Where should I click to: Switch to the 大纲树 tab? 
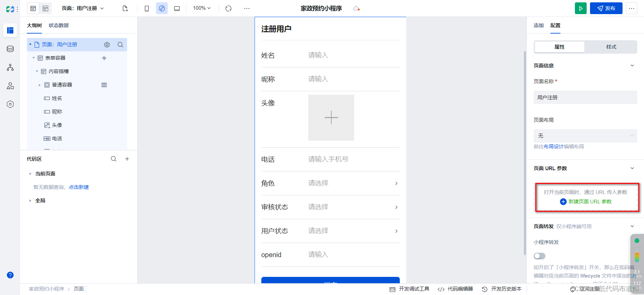(x=34, y=26)
